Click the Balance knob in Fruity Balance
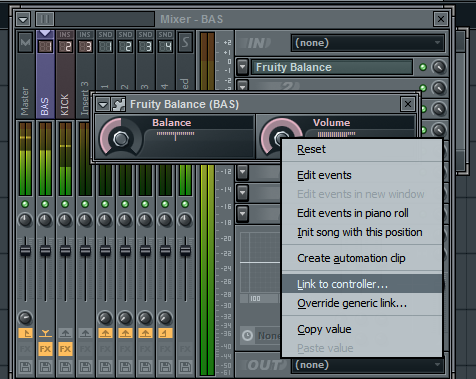This screenshot has width=476, height=379. pyautogui.click(x=120, y=139)
